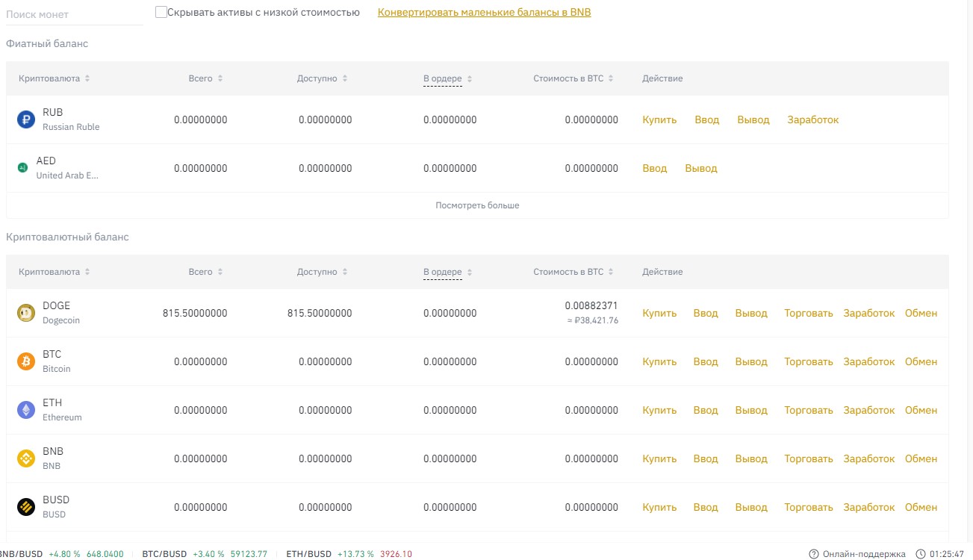Open Convert small balances to BNB link

click(x=484, y=12)
